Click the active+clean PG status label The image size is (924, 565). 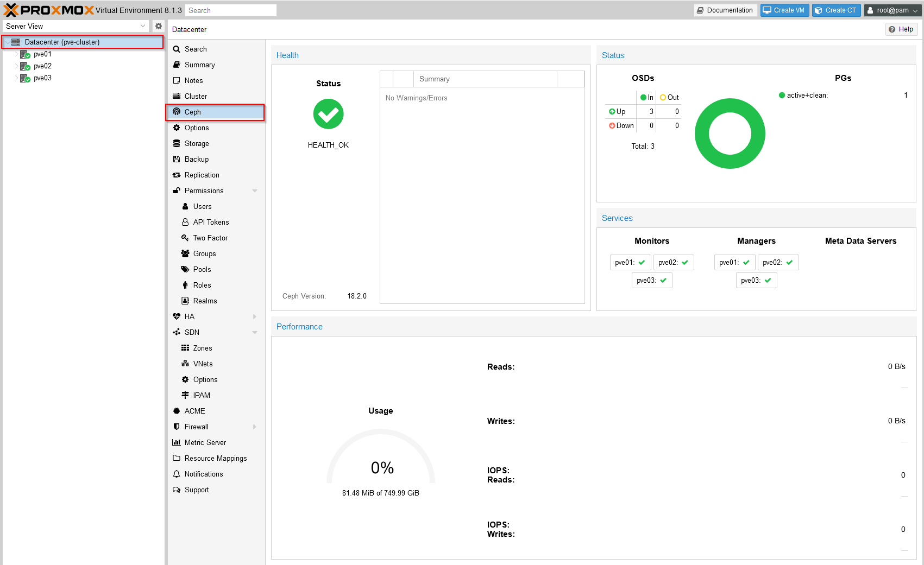click(x=807, y=96)
